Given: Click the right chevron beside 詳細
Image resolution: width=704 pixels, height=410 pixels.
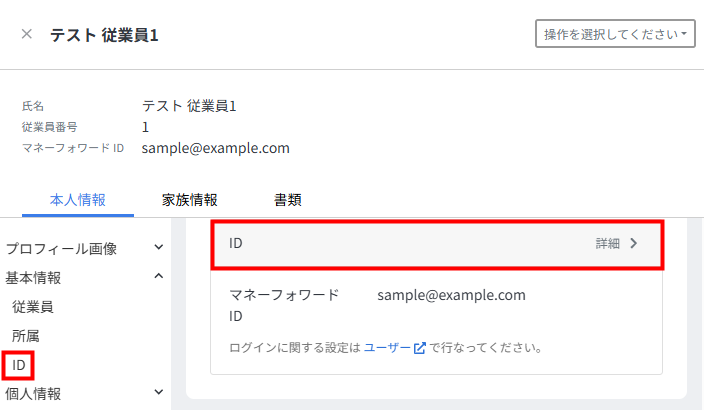Looking at the screenshot, I should [634, 243].
